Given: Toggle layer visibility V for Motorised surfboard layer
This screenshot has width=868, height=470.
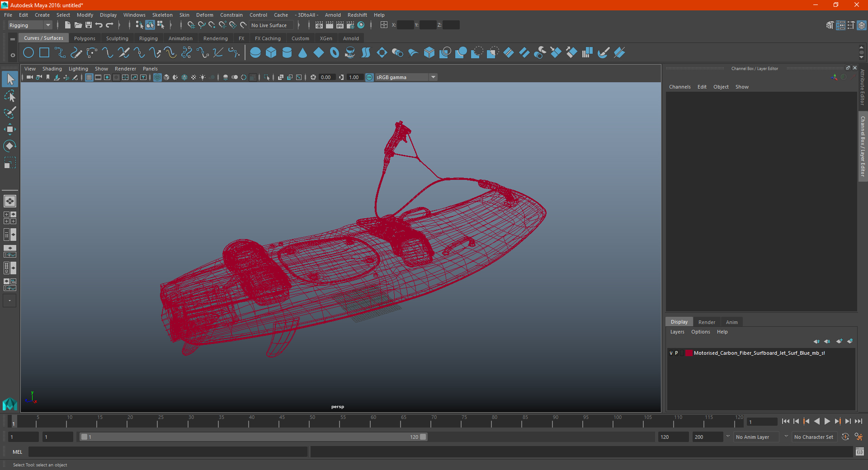Looking at the screenshot, I should click(671, 353).
